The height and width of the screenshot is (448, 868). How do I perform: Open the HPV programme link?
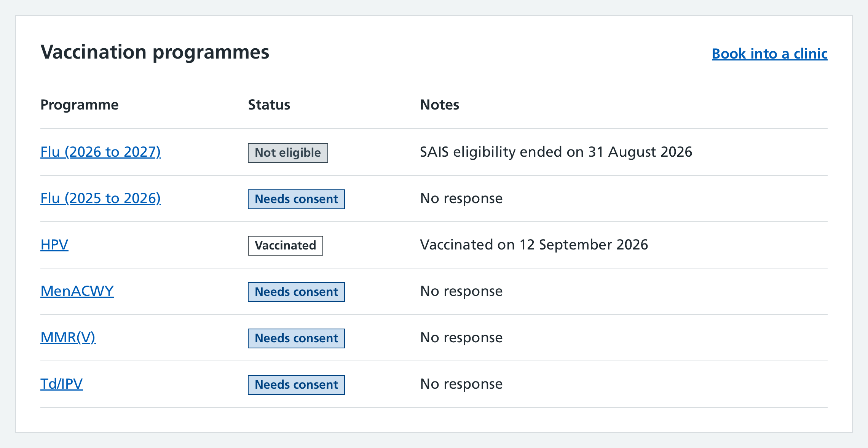click(54, 245)
